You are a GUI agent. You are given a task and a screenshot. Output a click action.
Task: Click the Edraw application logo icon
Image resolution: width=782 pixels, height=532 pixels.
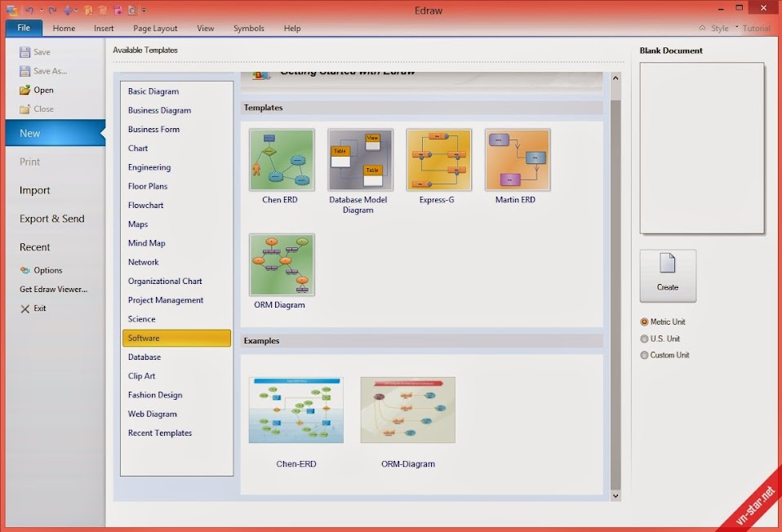(12, 11)
